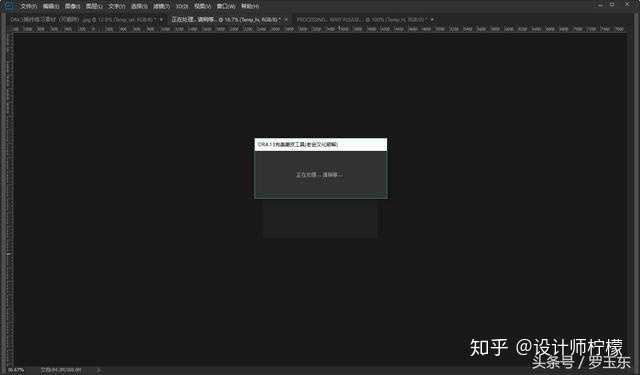Viewport: 640px width, 375px height.
Task: Expand the status bar info arrow
Action: point(98,370)
